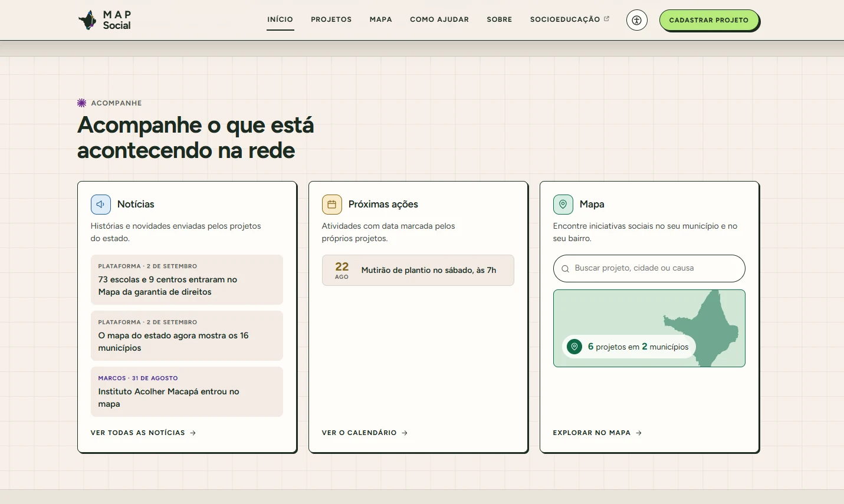Open news about mapa mostra os 16 municípios

click(187, 335)
